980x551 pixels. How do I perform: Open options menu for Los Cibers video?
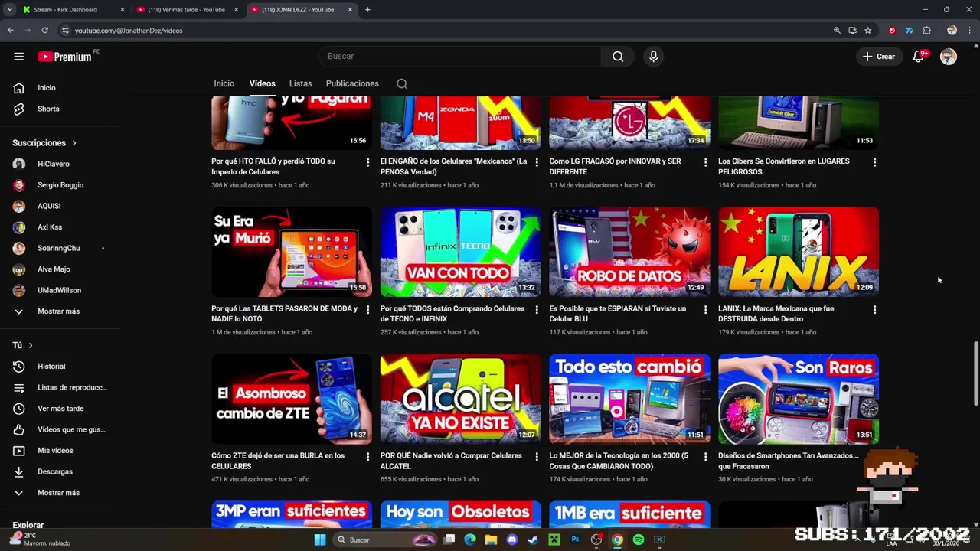pyautogui.click(x=874, y=162)
